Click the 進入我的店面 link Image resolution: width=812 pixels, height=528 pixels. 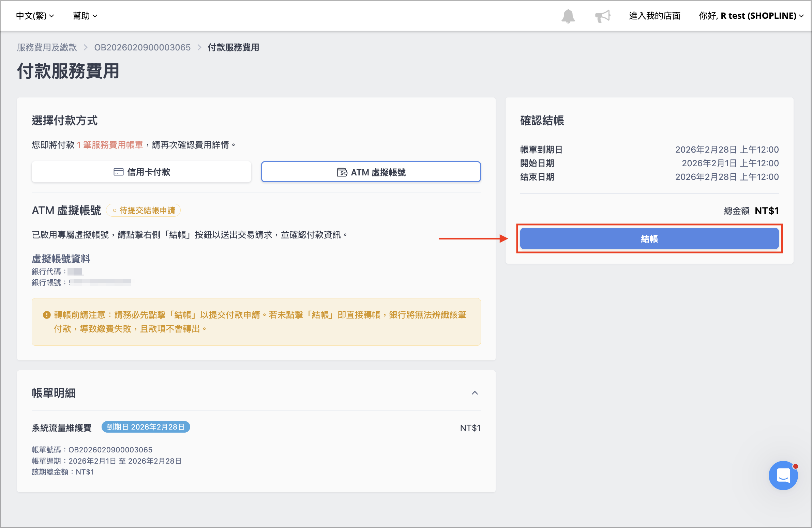(655, 16)
